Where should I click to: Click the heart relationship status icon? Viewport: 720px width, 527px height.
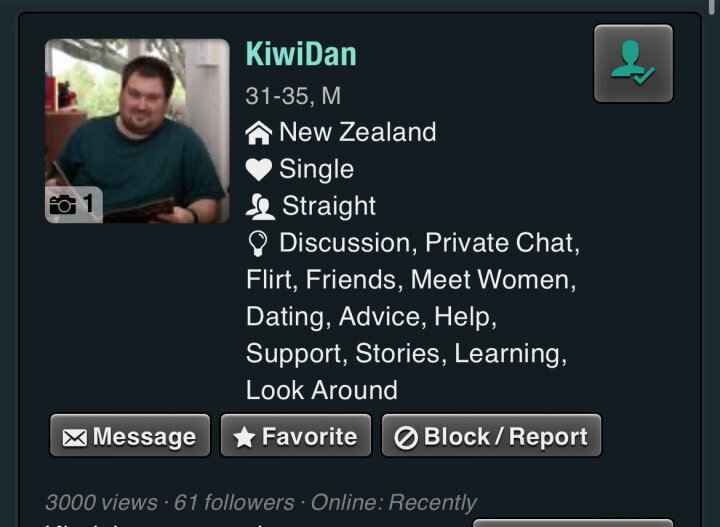259,169
